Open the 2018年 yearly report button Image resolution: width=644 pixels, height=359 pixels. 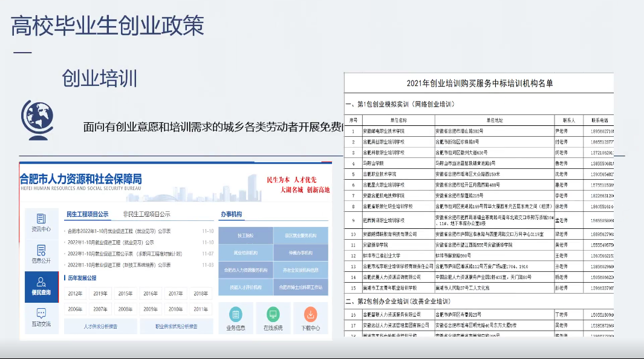click(200, 294)
